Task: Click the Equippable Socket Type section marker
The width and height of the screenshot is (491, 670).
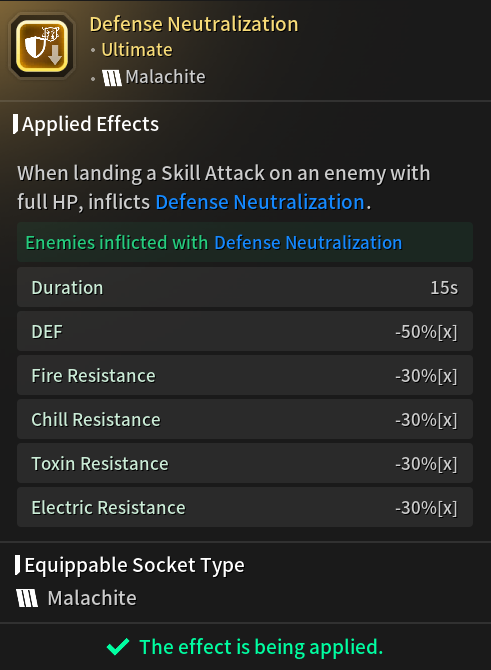Action: [17, 565]
